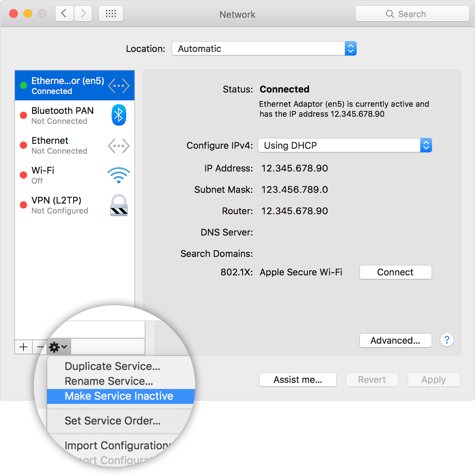The height and width of the screenshot is (476, 475).
Task: Click the red close window button
Action: pos(14,14)
